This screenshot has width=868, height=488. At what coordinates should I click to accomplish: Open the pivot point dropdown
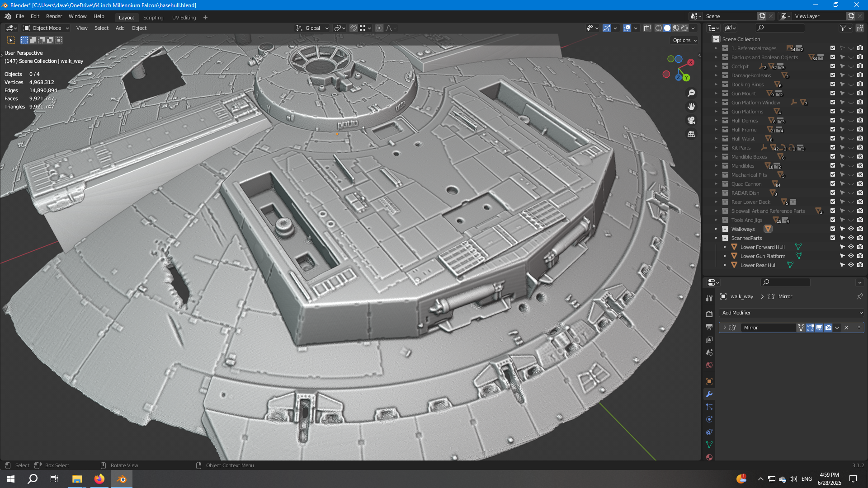340,28
